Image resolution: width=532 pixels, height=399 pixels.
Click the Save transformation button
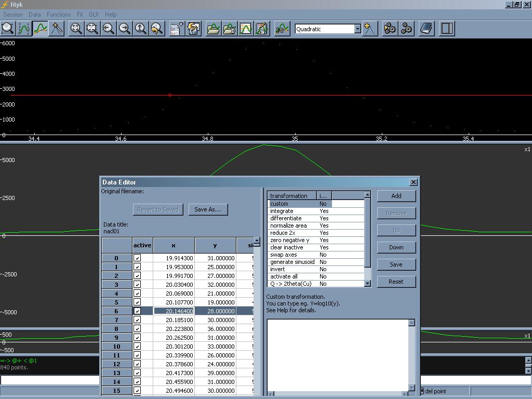pos(396,264)
